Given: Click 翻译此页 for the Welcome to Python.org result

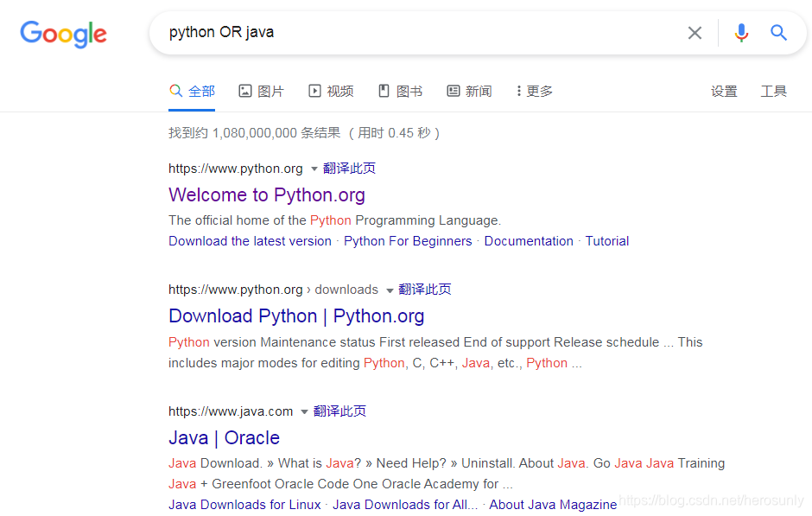Looking at the screenshot, I should pyautogui.click(x=349, y=169).
